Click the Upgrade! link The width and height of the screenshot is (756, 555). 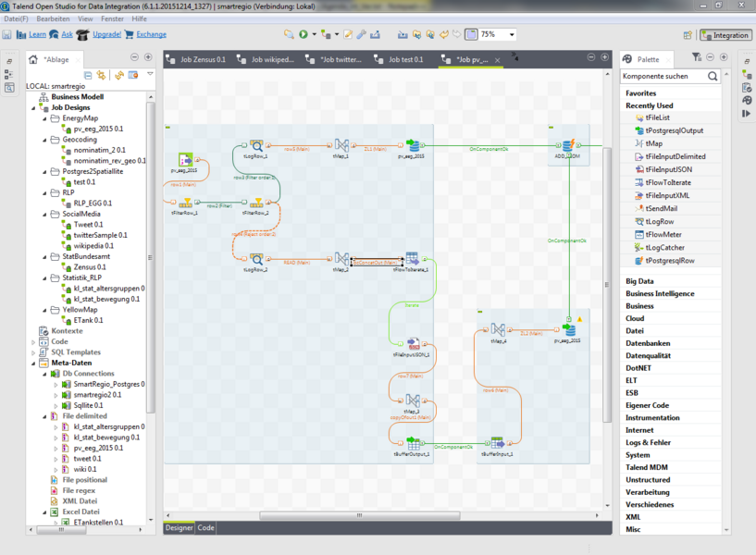pos(106,34)
